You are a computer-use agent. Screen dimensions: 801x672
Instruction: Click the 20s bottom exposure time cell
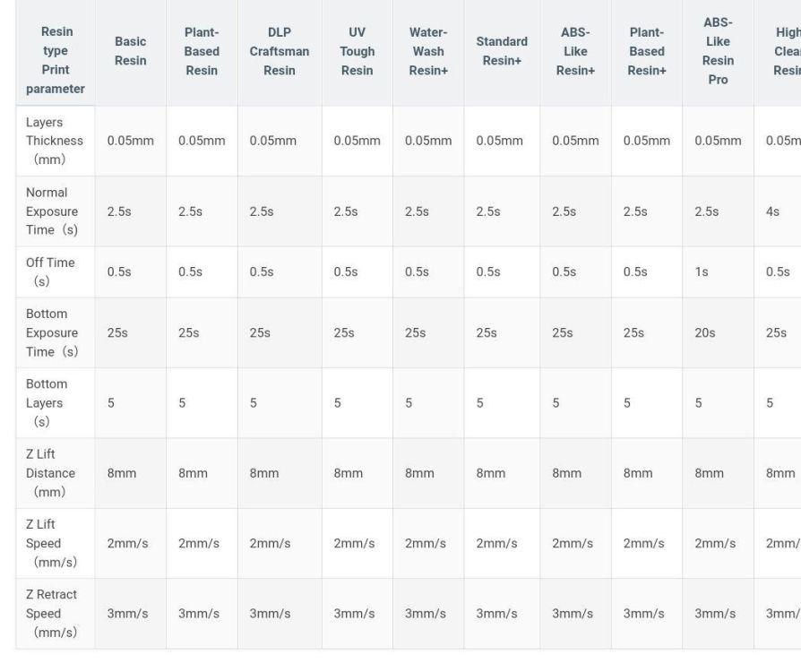(x=705, y=333)
